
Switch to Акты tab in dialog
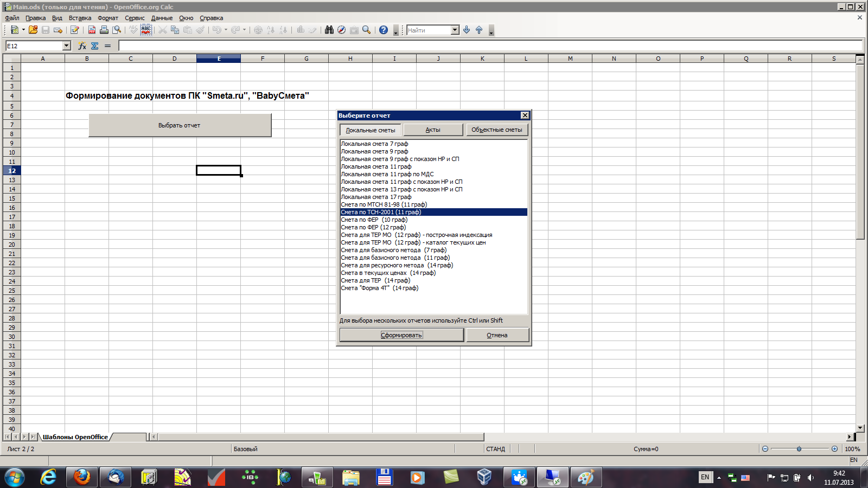coord(433,130)
